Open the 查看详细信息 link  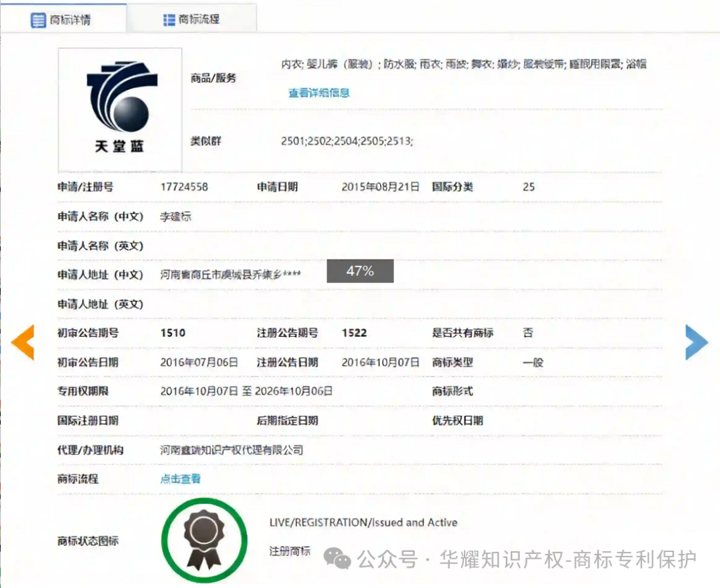pyautogui.click(x=319, y=93)
